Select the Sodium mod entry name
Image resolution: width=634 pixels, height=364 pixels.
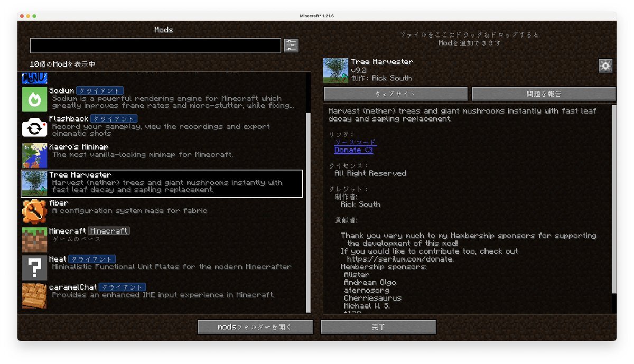pyautogui.click(x=61, y=90)
